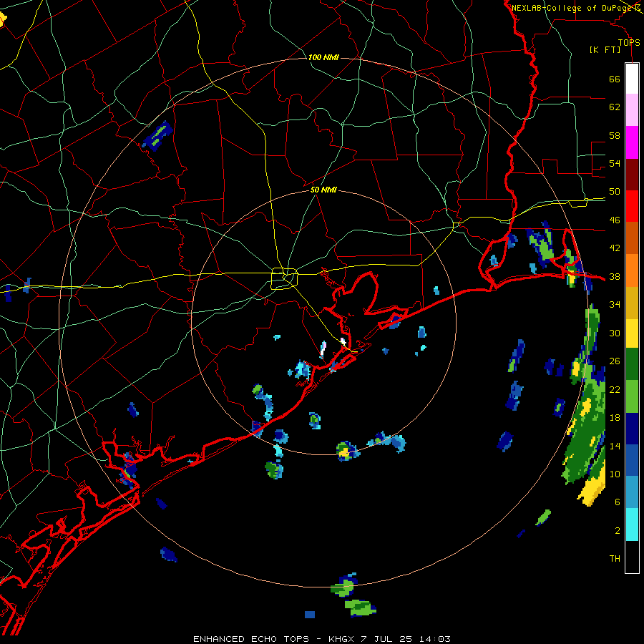The width and height of the screenshot is (644, 644).
Task: Click the "62" legend value
Action: pyautogui.click(x=615, y=107)
